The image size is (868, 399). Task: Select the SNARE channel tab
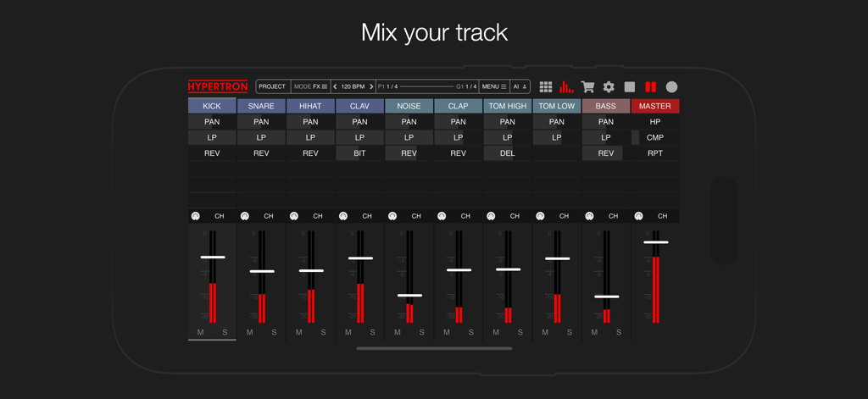pos(261,106)
